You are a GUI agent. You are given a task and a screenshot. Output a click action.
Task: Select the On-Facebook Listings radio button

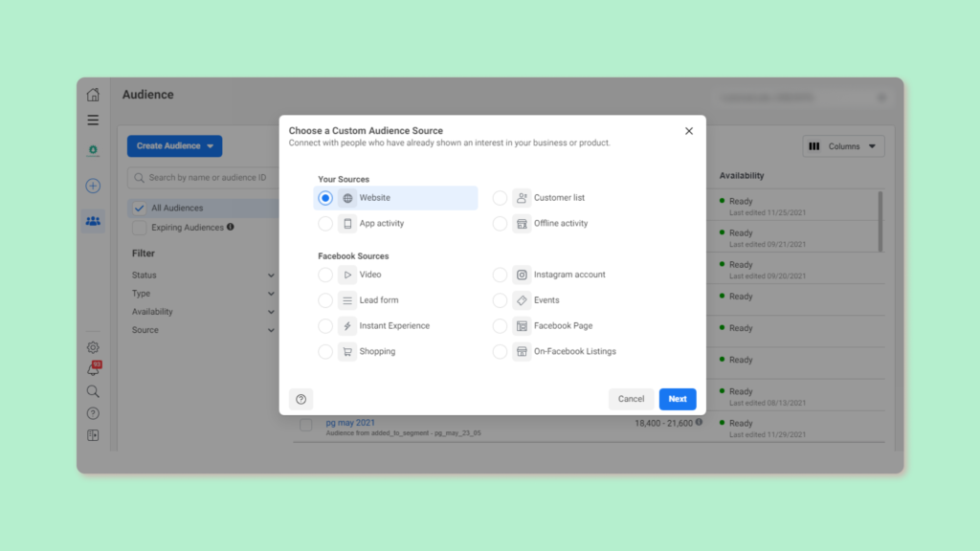click(500, 352)
